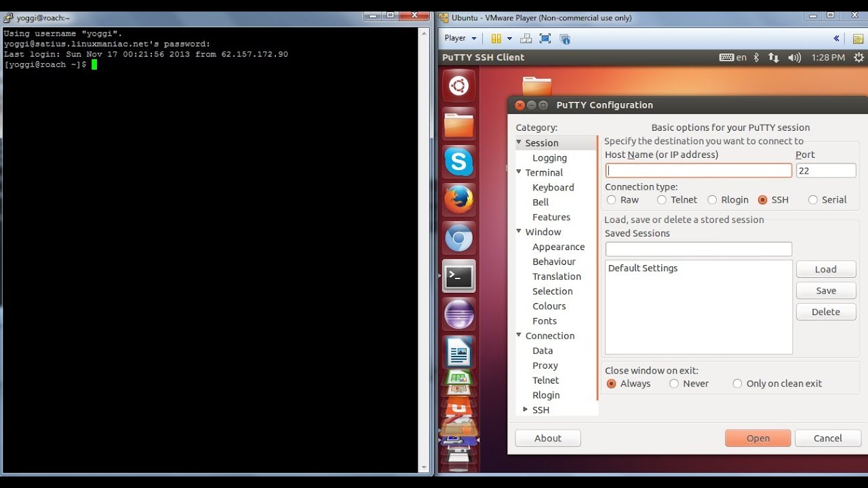Select Selection in the category tree
The height and width of the screenshot is (488, 868).
click(553, 291)
